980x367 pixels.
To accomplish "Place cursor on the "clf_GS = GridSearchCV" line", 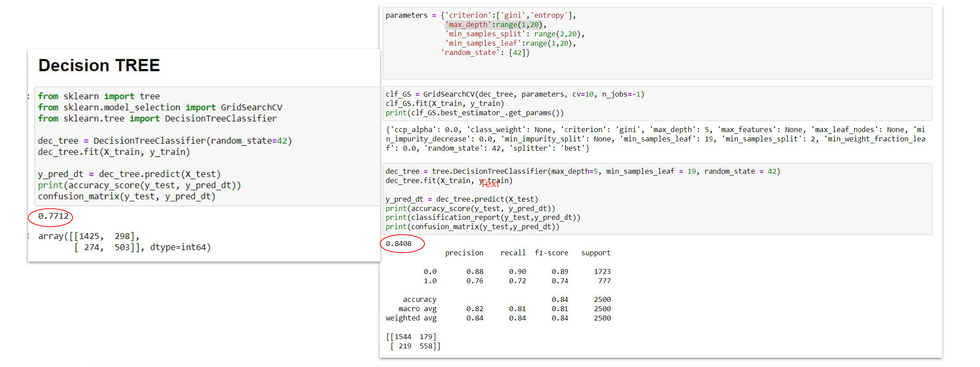I will (x=515, y=94).
